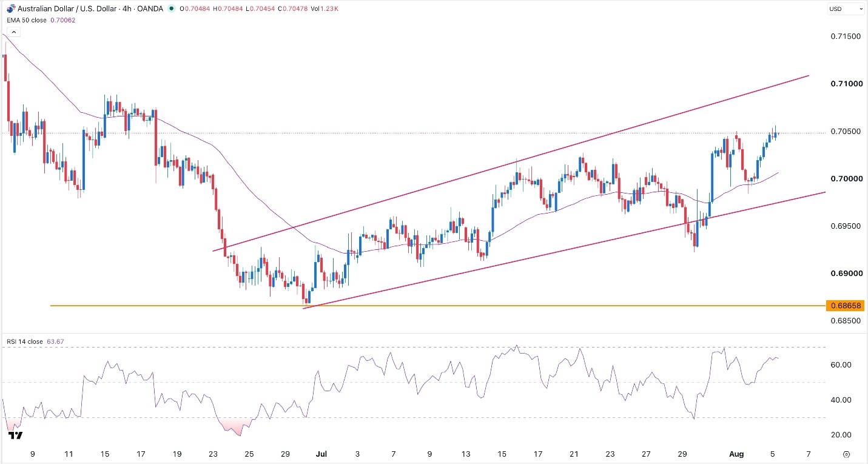
Task: Select the upper ascending channel trendline
Action: coord(511,163)
